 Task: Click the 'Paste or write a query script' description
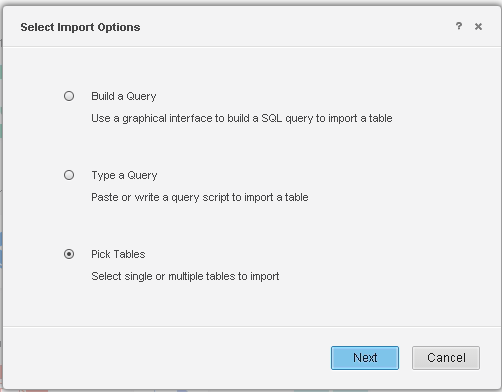click(200, 197)
